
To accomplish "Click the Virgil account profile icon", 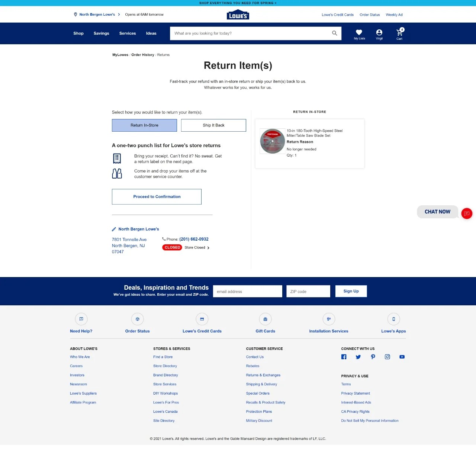I will [x=379, y=32].
